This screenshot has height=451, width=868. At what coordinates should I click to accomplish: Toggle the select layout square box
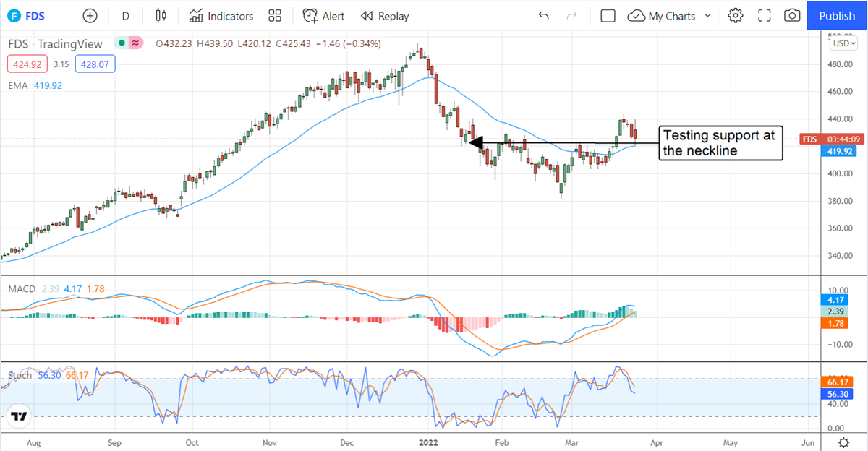[x=608, y=16]
